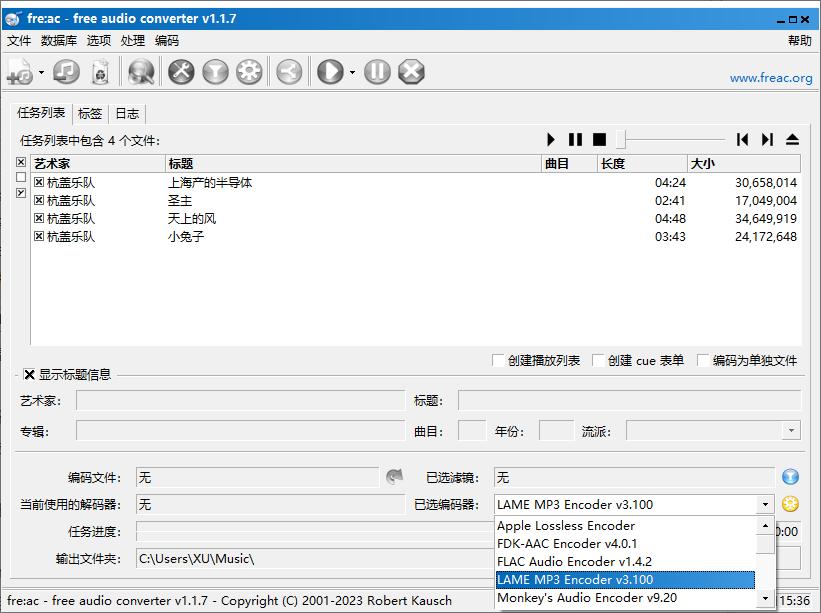Enable the 创建播放列表 checkbox
The image size is (821, 613).
coord(499,361)
